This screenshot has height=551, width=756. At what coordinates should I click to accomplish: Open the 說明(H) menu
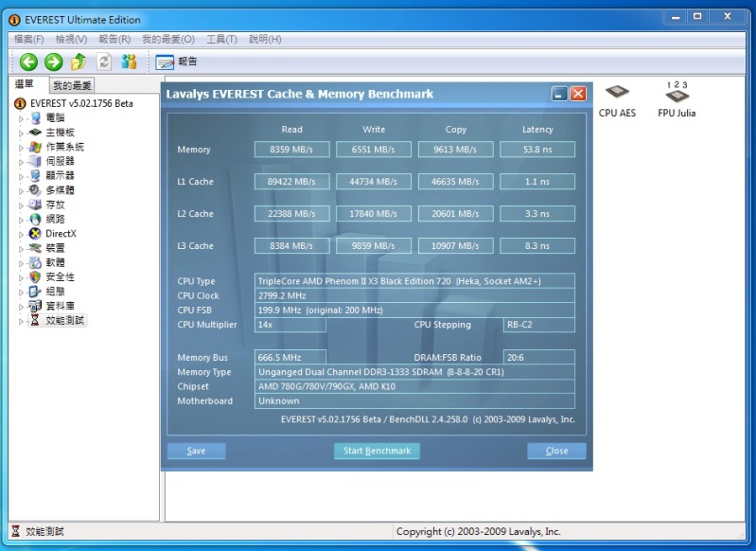click(x=265, y=39)
